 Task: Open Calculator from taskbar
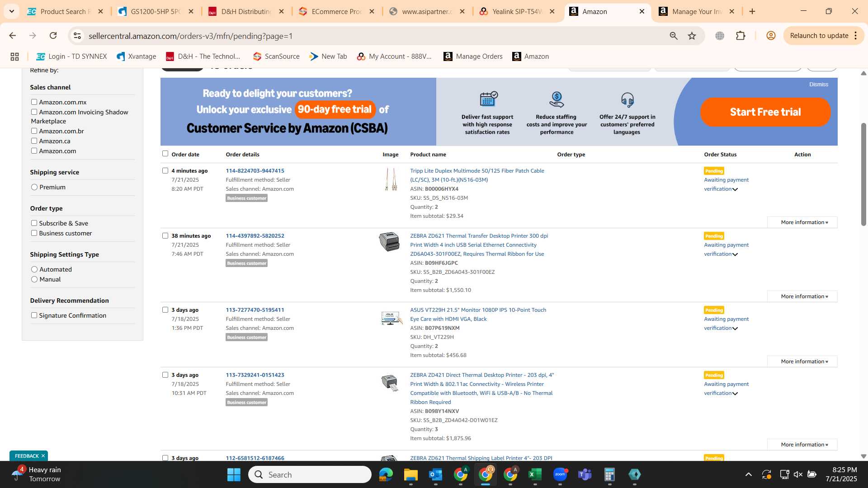click(x=609, y=474)
